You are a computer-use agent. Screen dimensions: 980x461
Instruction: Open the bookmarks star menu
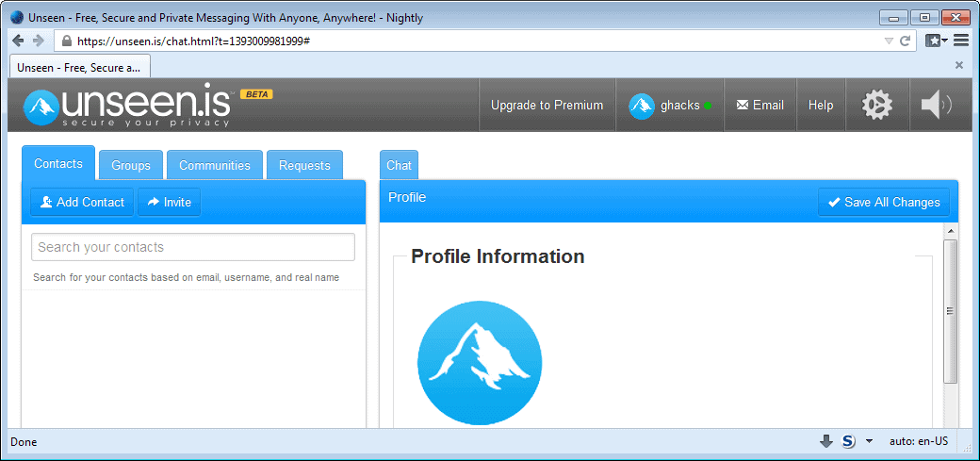tap(937, 41)
